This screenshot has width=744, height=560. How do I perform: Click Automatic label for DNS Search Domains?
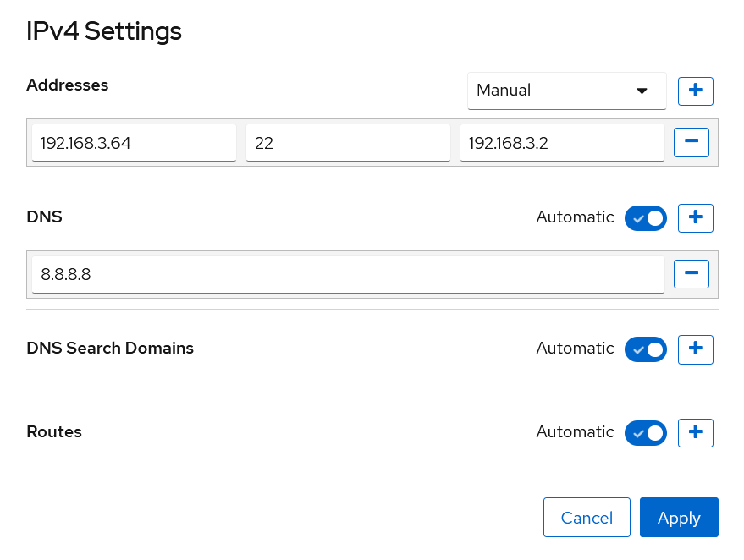[x=575, y=349]
